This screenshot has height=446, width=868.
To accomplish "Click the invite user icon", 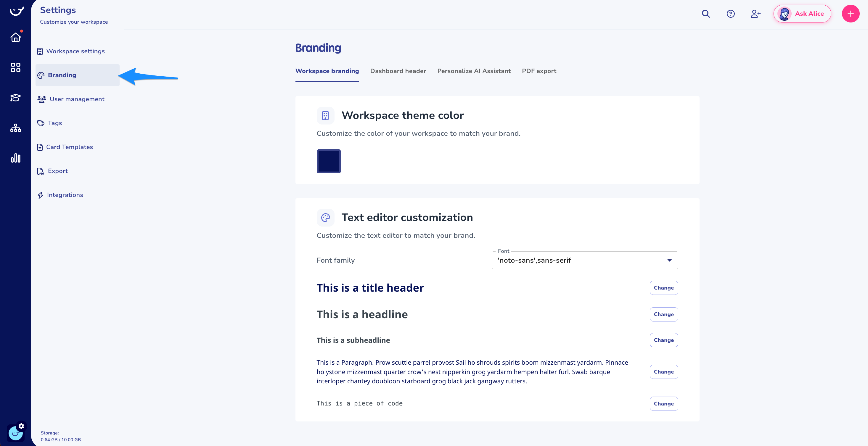I will [x=756, y=14].
